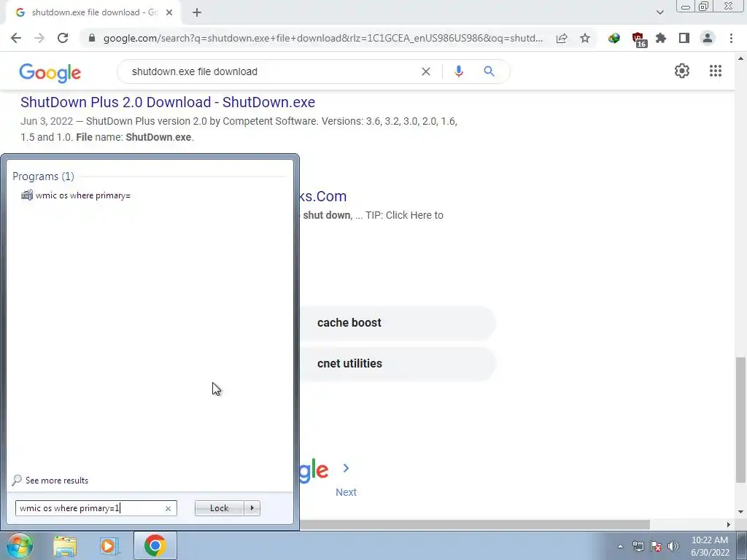Start Google voice search microphone
Image resolution: width=747 pixels, height=560 pixels.
[x=459, y=71]
